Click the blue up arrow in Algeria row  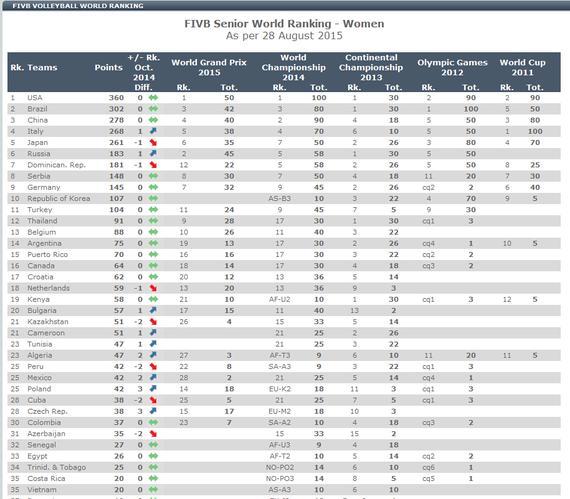tap(153, 355)
